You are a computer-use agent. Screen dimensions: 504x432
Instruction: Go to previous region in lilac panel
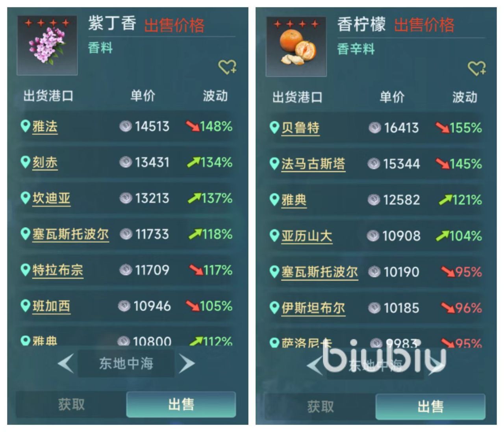pyautogui.click(x=66, y=363)
